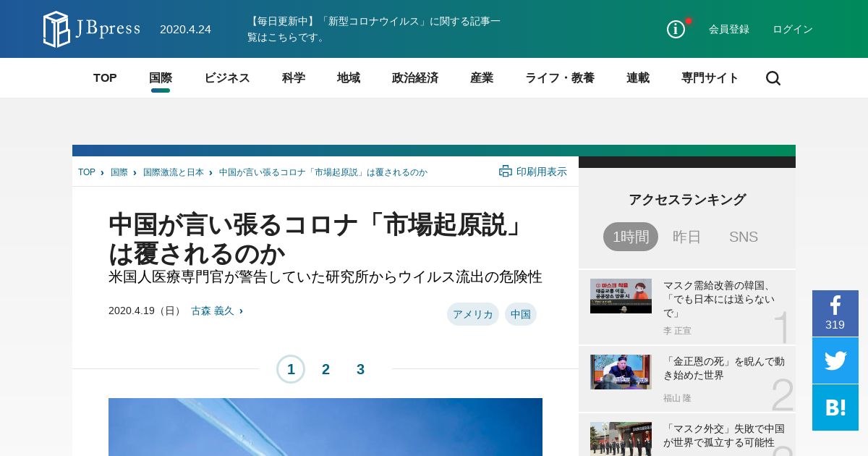Click the ログイン link
Screen dimensions: 868x456
[x=793, y=29]
